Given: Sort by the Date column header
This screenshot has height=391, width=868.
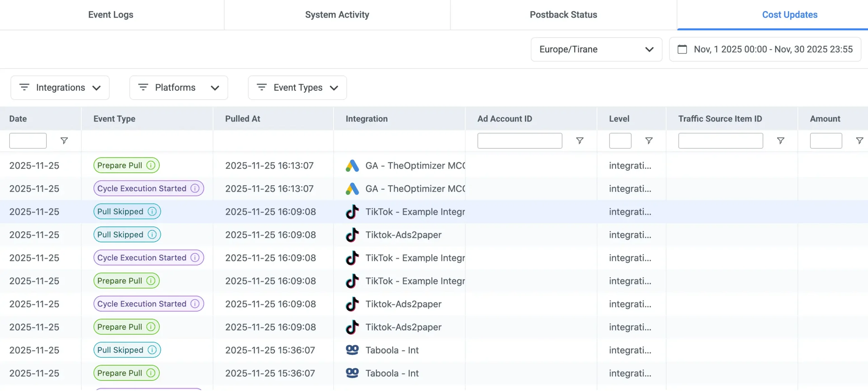Looking at the screenshot, I should 18,119.
